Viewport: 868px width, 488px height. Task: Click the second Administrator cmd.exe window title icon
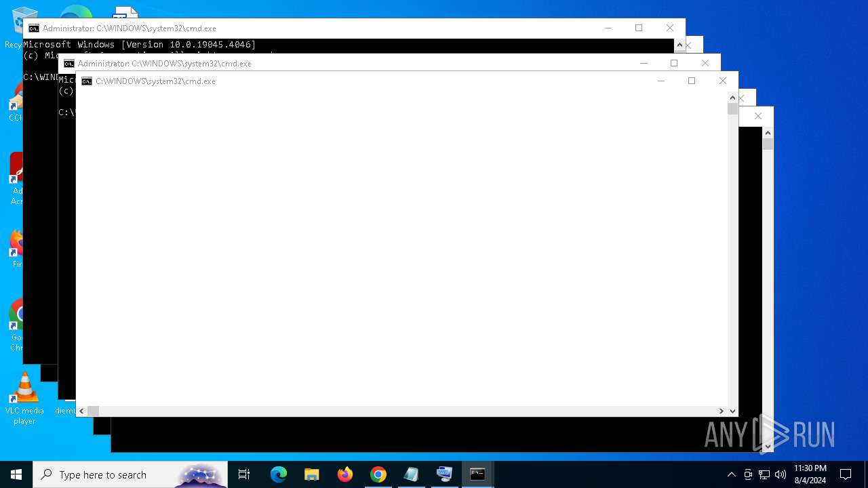click(69, 64)
